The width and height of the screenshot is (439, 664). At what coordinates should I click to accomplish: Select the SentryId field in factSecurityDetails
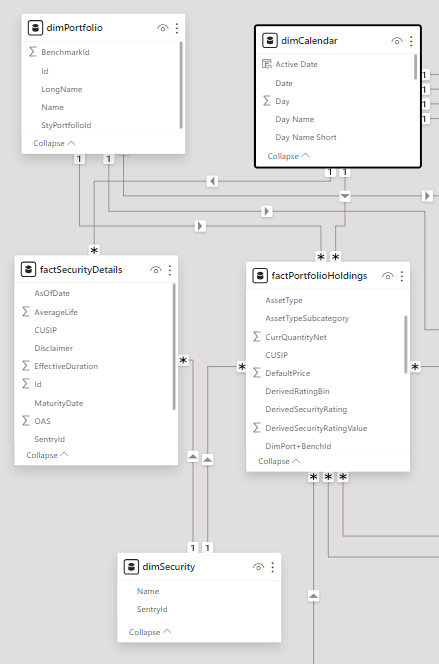pos(50,439)
